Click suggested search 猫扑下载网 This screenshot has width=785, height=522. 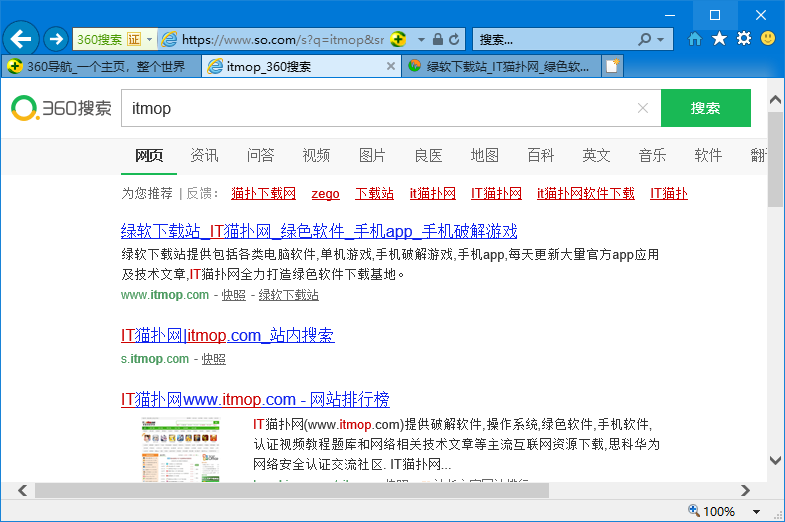(263, 193)
